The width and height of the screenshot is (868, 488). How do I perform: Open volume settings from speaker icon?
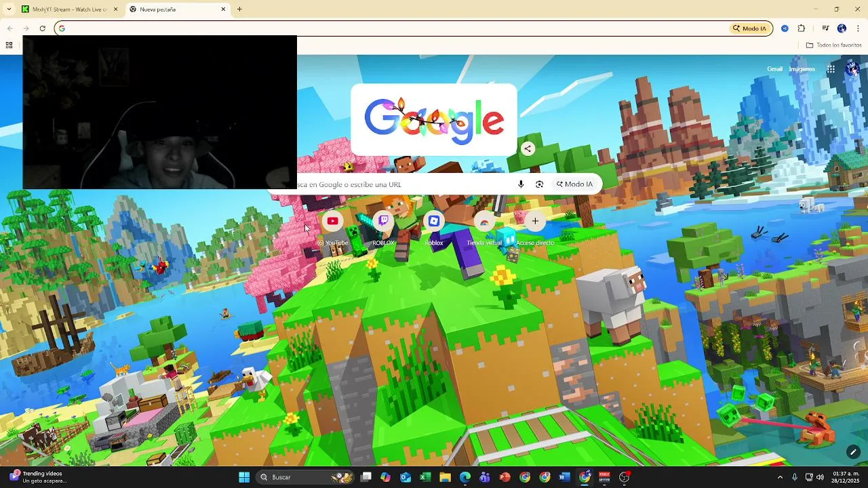pyautogui.click(x=821, y=477)
